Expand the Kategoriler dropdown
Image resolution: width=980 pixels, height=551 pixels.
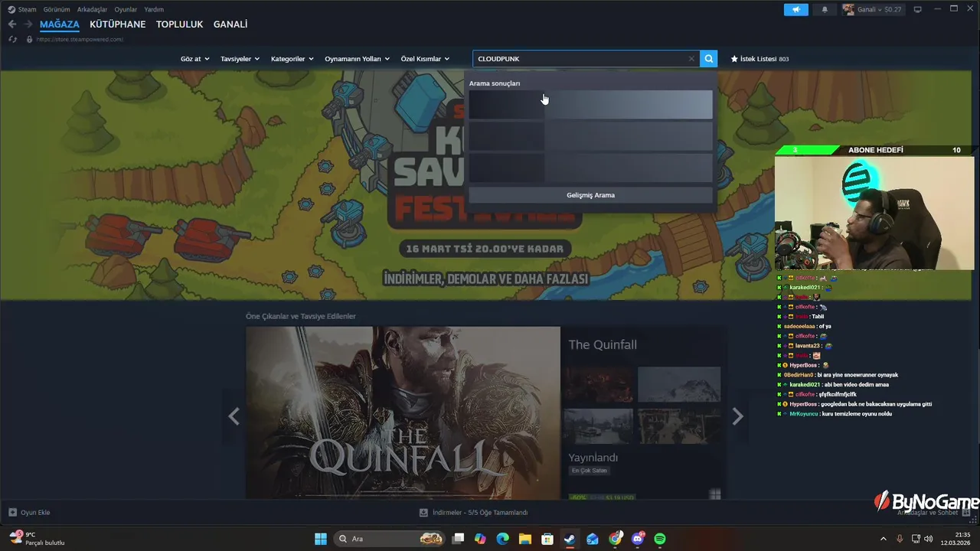click(x=292, y=59)
